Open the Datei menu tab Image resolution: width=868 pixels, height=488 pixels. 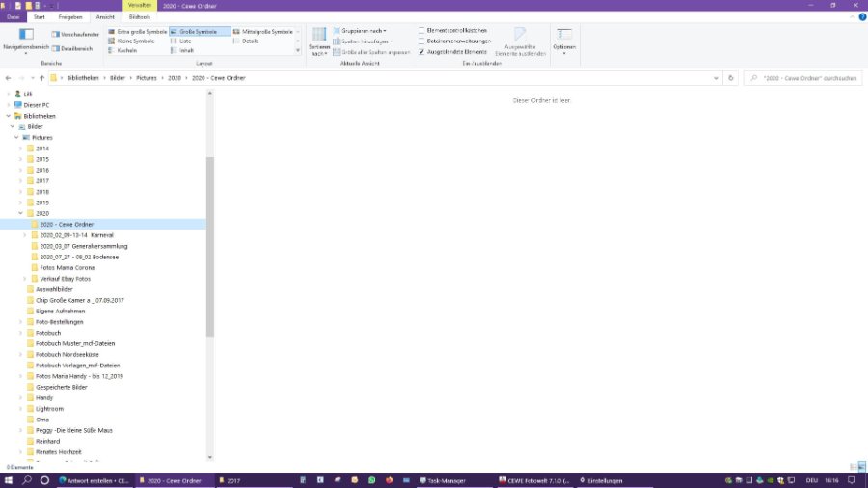[13, 17]
